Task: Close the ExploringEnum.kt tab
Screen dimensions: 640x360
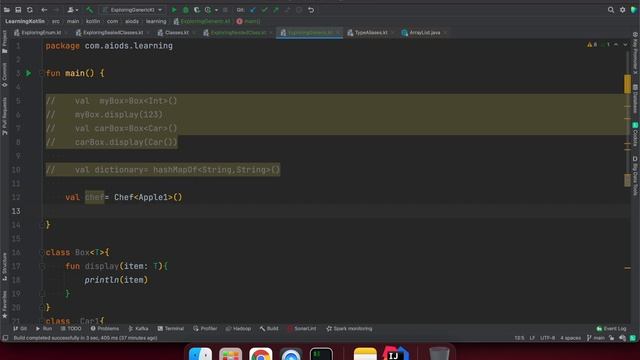Action: [x=66, y=33]
